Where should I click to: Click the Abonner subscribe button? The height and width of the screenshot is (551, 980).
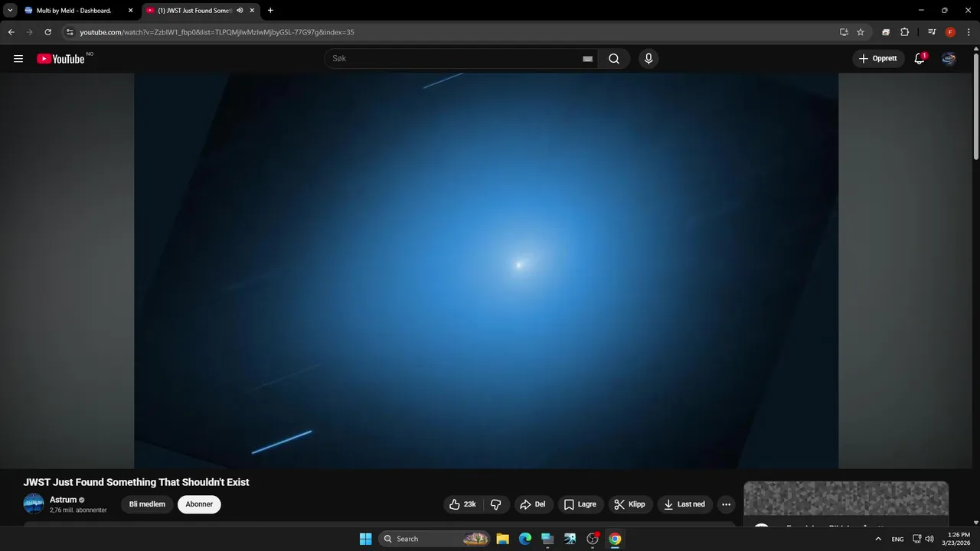199,504
